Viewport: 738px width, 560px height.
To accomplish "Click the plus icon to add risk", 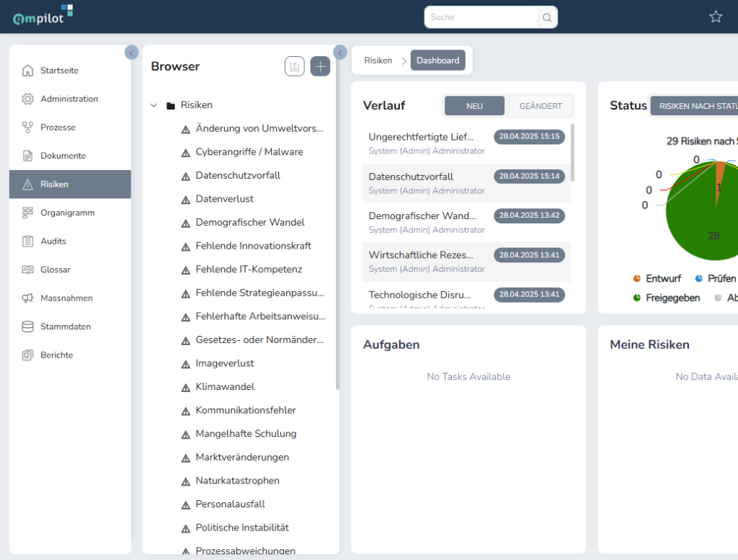I will [320, 66].
